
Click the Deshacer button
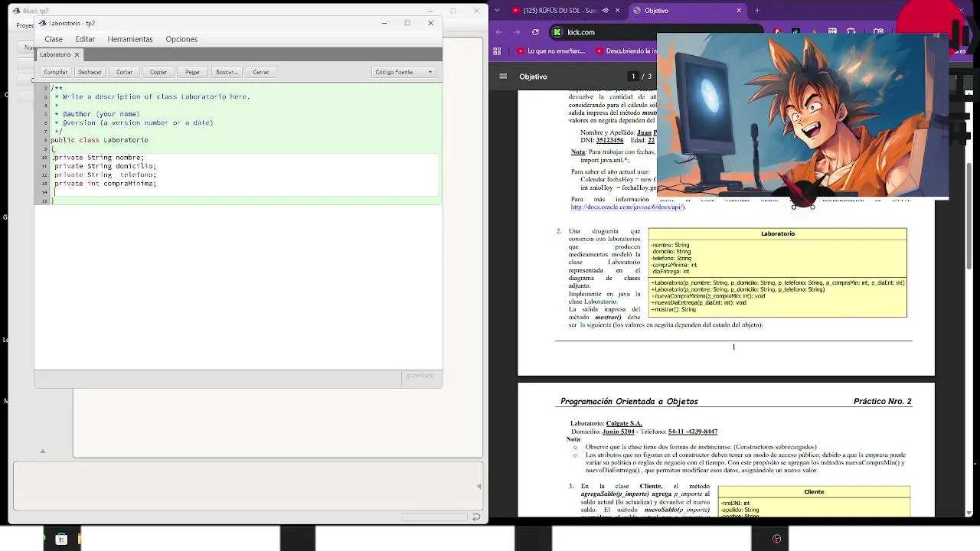point(90,72)
